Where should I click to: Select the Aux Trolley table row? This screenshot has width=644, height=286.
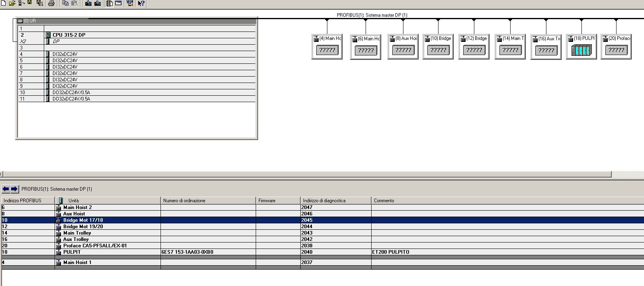tap(76, 239)
